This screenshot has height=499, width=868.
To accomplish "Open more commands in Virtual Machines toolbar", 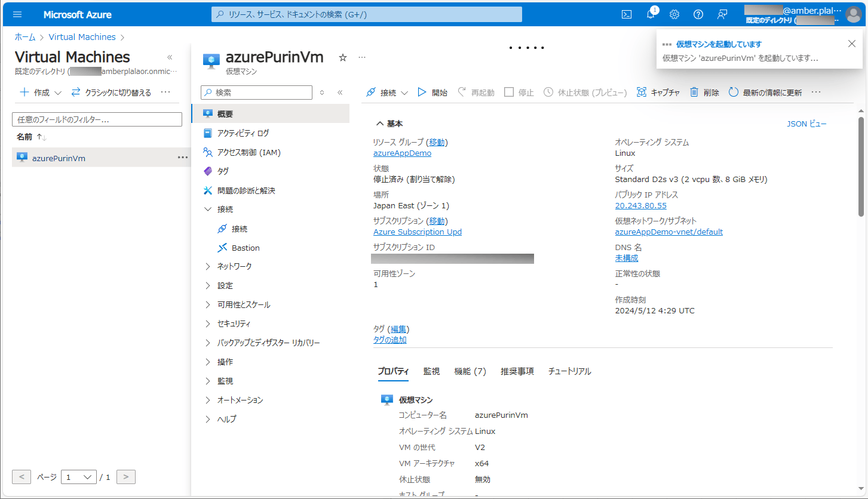I will pos(166,93).
